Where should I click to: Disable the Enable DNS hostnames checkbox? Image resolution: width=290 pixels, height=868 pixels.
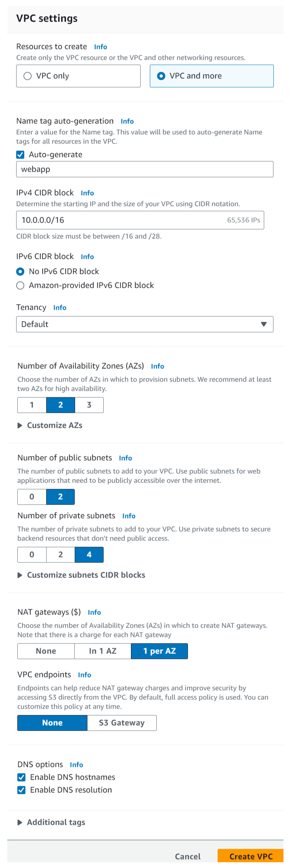[x=22, y=777]
